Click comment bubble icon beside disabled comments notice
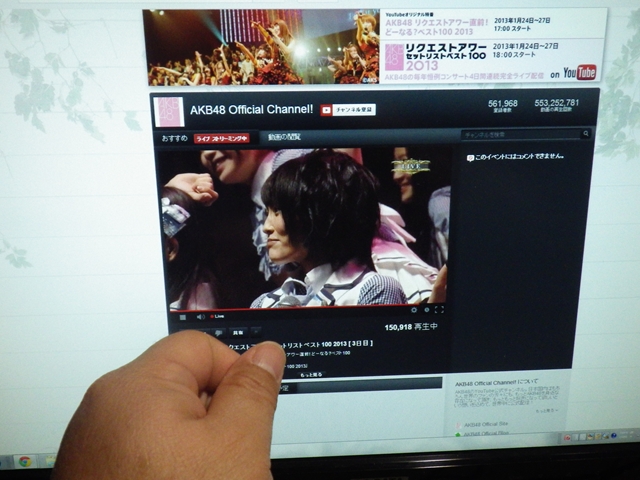The image size is (640, 480). pyautogui.click(x=470, y=158)
